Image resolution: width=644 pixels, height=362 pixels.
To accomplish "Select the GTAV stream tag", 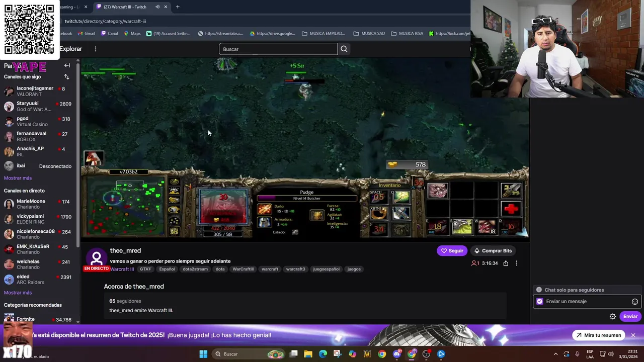I will (x=145, y=269).
